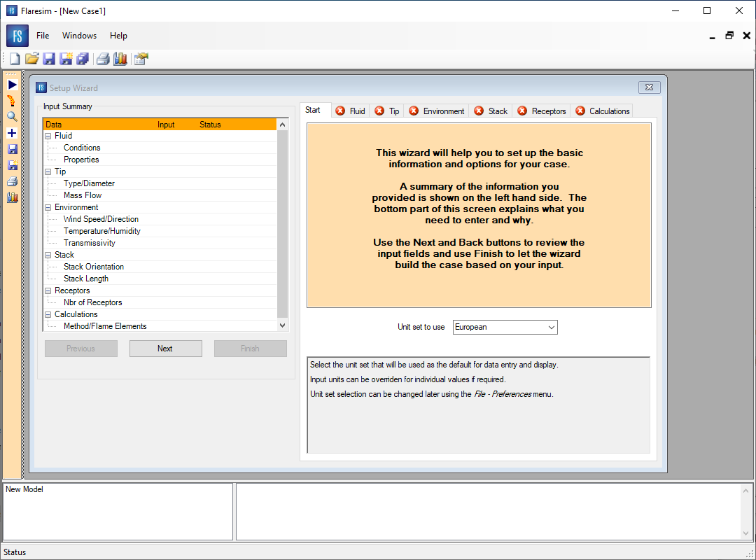Viewport: 756px width, 560px height.
Task: Click the flame icon in the left sidebar
Action: [x=12, y=101]
